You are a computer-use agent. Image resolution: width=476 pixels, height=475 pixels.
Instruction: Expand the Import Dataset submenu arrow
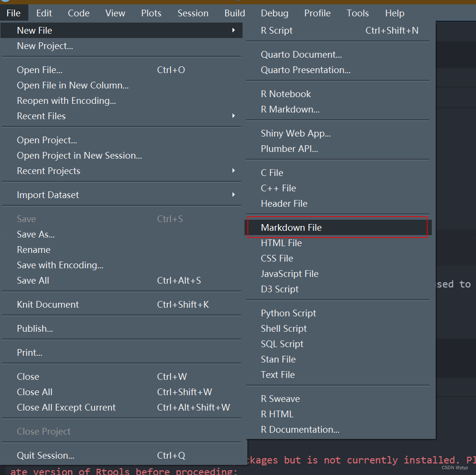233,195
